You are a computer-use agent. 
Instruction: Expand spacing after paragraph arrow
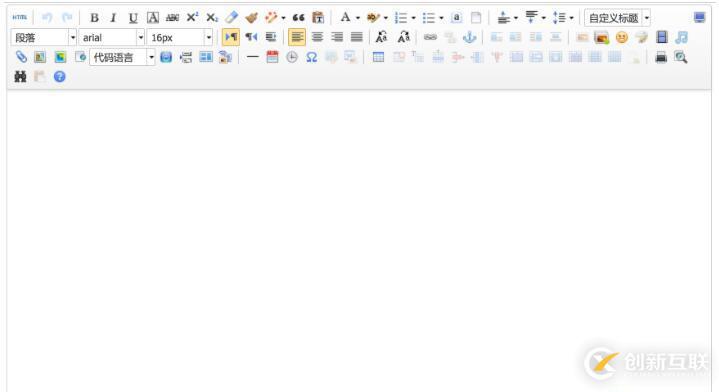pos(544,18)
